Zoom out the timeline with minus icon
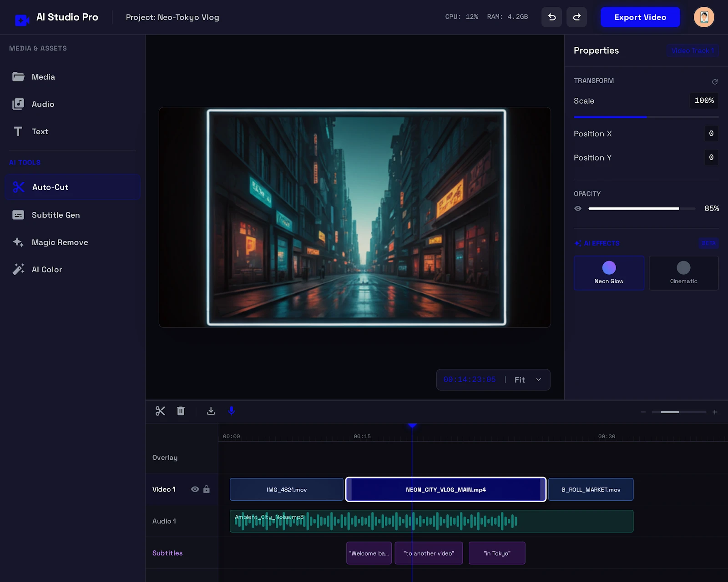This screenshot has width=728, height=582. click(643, 412)
